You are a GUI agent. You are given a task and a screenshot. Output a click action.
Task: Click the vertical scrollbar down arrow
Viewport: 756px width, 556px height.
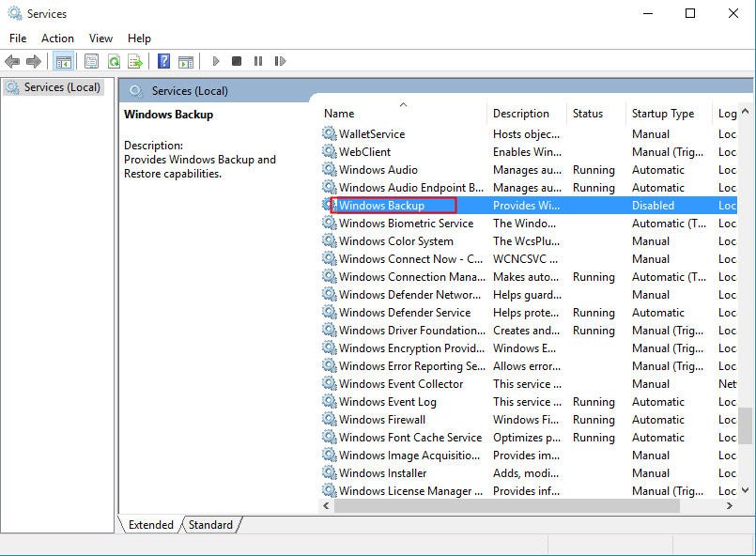[x=746, y=489]
